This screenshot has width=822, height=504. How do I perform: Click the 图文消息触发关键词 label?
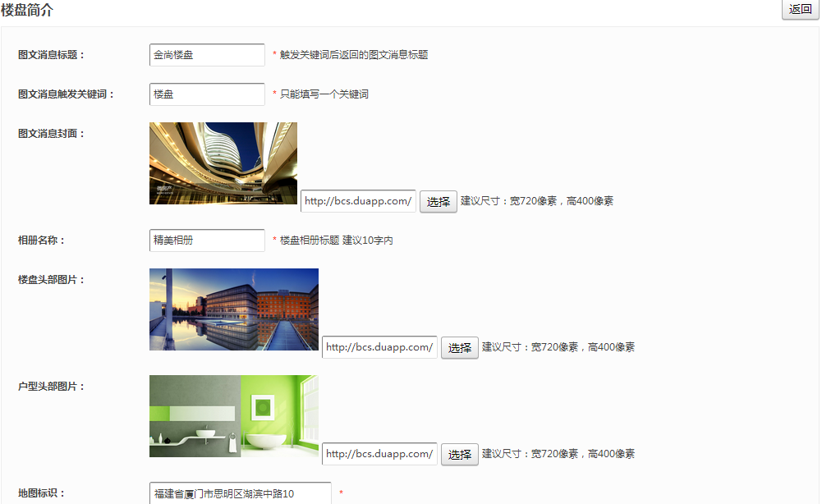67,94
